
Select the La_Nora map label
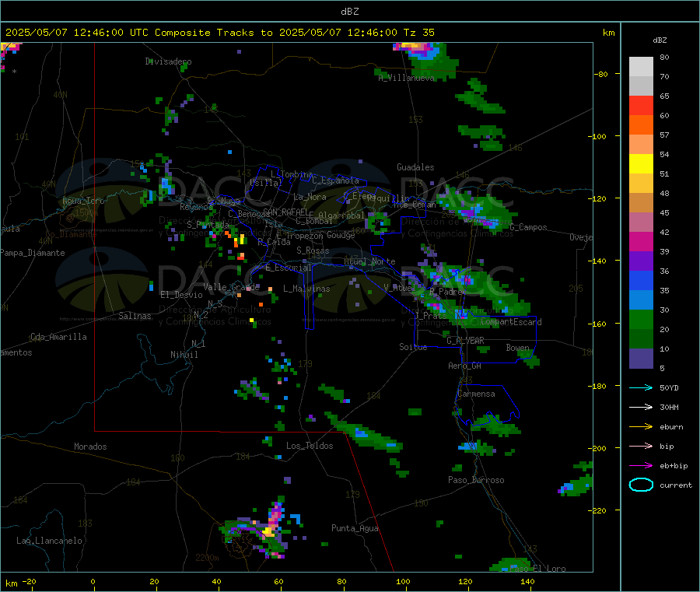pyautogui.click(x=310, y=197)
